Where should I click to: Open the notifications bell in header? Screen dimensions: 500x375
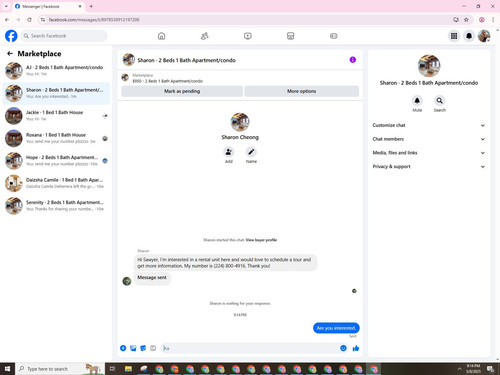[x=469, y=36]
